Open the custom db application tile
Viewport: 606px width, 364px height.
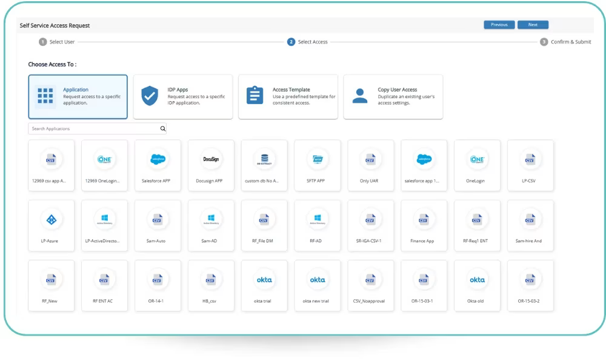264,165
